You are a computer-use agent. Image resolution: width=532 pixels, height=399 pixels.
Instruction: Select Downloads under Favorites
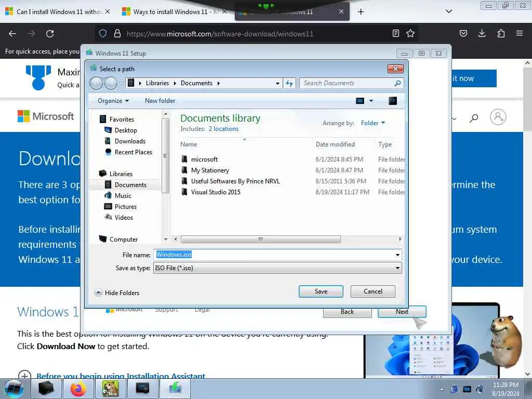coord(130,141)
